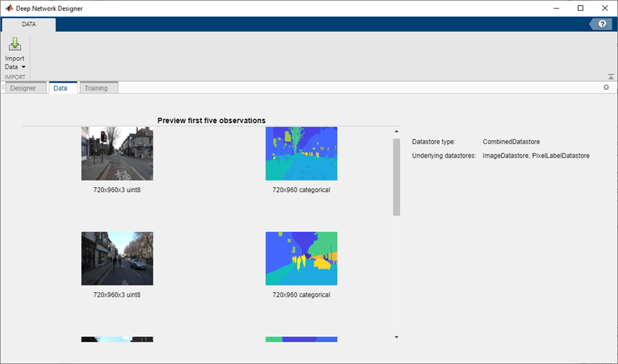The width and height of the screenshot is (618, 364).
Task: Open the Import Data dropdown arrow
Action: [24, 67]
